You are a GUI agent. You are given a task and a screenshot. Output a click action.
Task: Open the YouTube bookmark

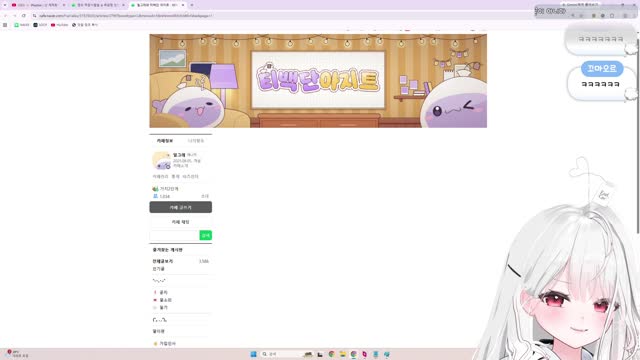60,25
